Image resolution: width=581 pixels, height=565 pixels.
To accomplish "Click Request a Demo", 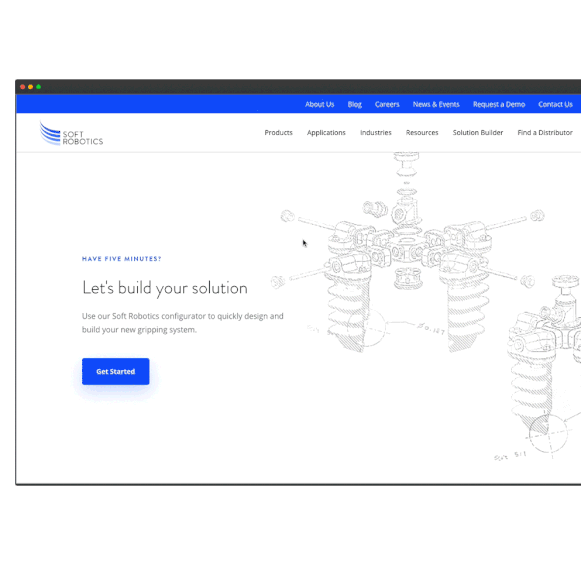I will click(x=499, y=104).
